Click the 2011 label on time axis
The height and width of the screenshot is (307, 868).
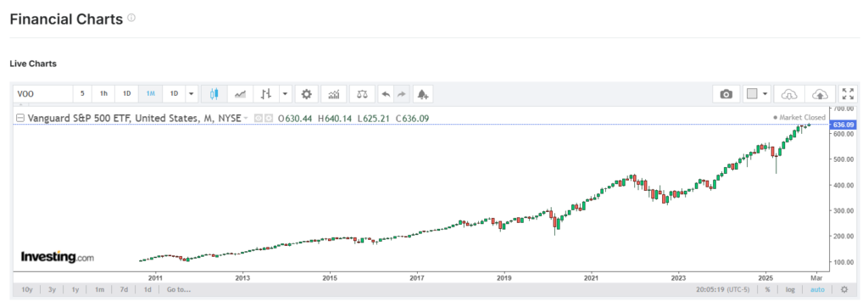pyautogui.click(x=155, y=277)
